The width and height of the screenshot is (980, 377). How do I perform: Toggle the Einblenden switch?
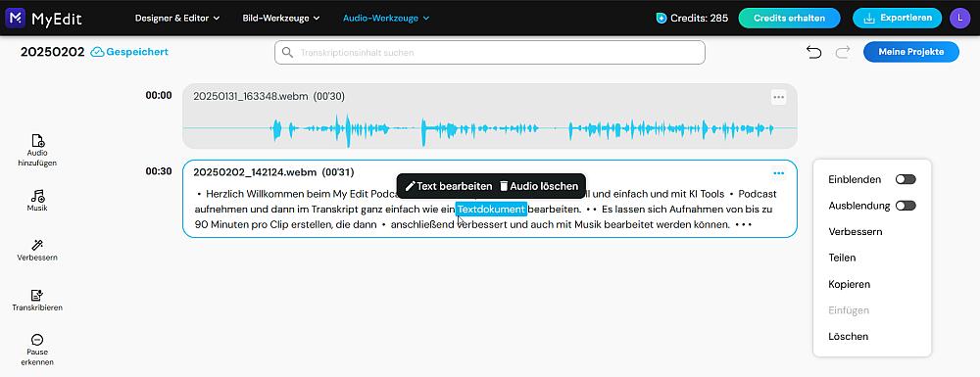pos(906,179)
